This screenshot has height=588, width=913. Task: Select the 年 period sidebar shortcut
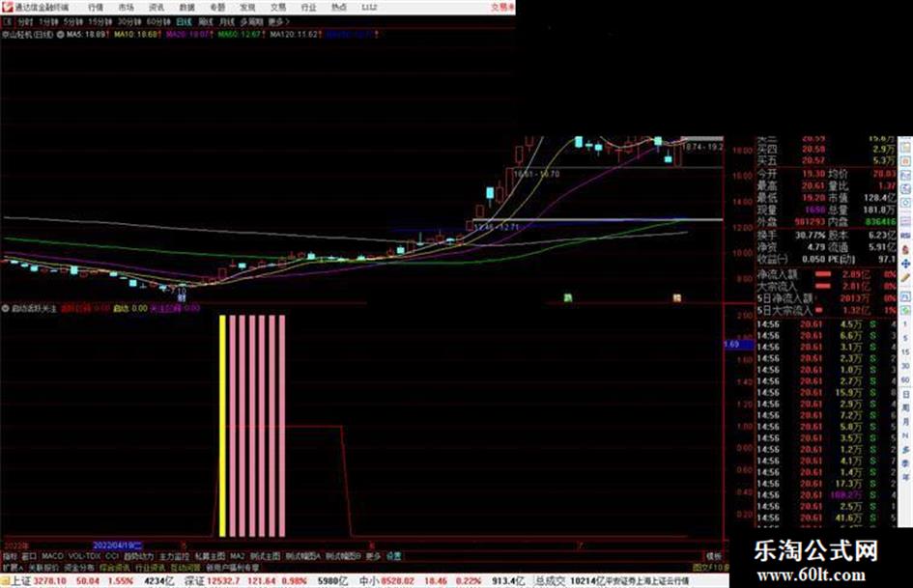[906, 477]
